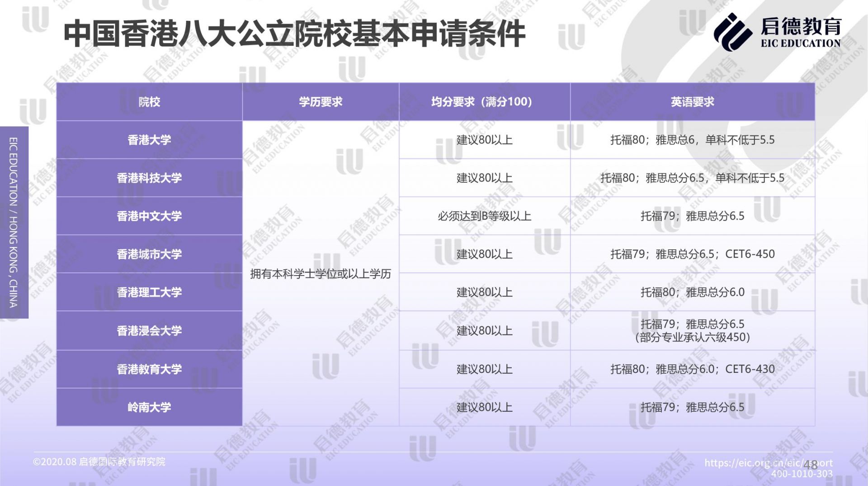
Task: Click 建议80以上 in the 香港大学 row
Action: click(485, 140)
